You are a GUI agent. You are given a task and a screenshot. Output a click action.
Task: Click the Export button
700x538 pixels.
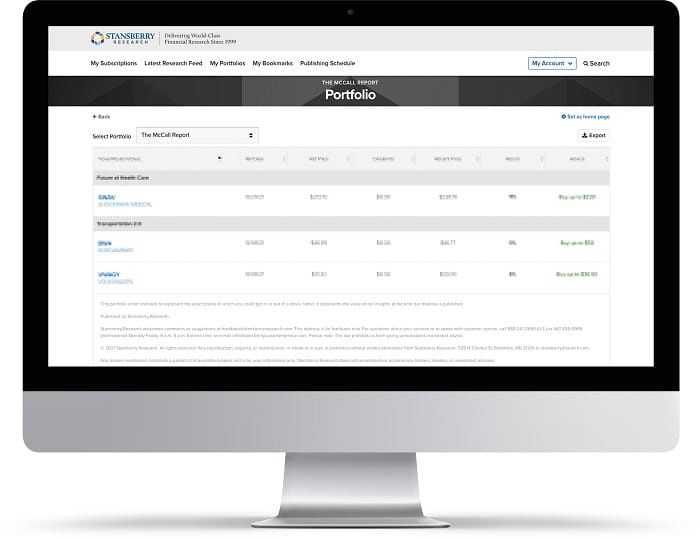click(x=594, y=135)
